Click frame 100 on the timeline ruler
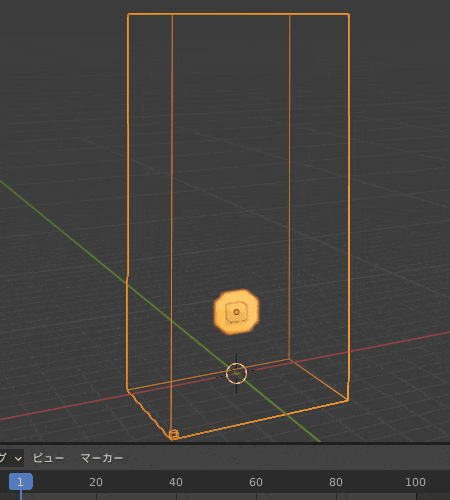The height and width of the screenshot is (500, 450). pyautogui.click(x=415, y=482)
